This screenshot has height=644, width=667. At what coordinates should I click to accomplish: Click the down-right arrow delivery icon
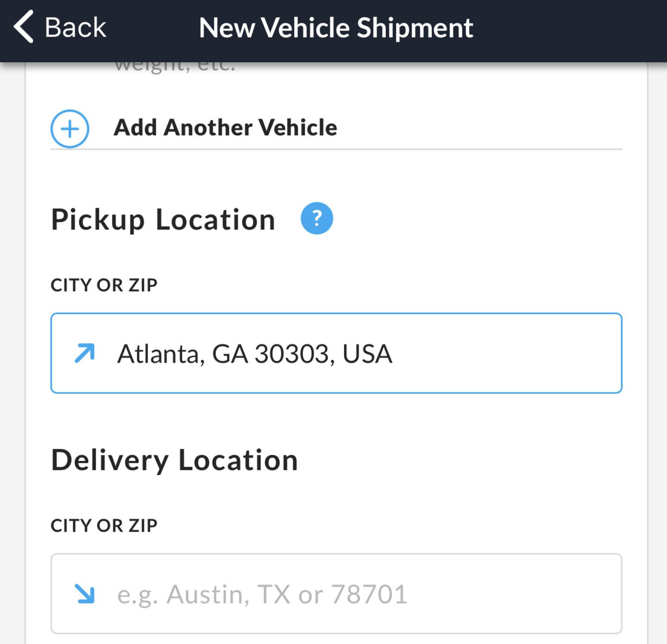[85, 594]
